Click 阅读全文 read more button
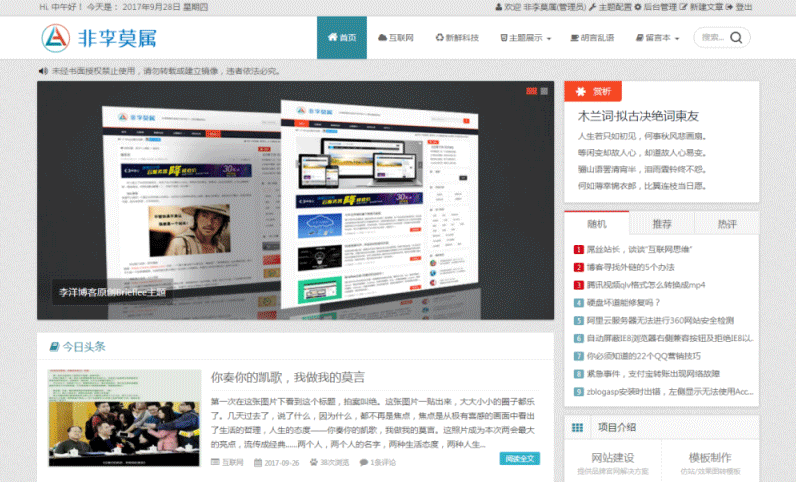This screenshot has width=796, height=482. 519,459
